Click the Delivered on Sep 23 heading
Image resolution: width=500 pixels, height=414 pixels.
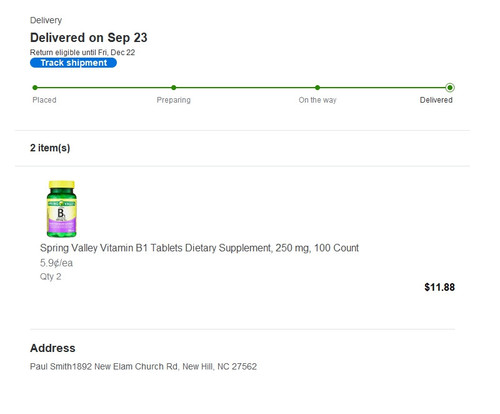(x=89, y=38)
